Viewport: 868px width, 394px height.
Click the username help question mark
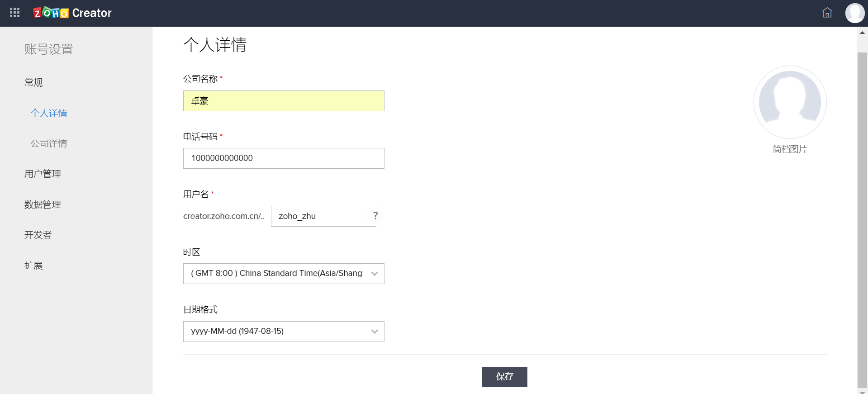375,216
